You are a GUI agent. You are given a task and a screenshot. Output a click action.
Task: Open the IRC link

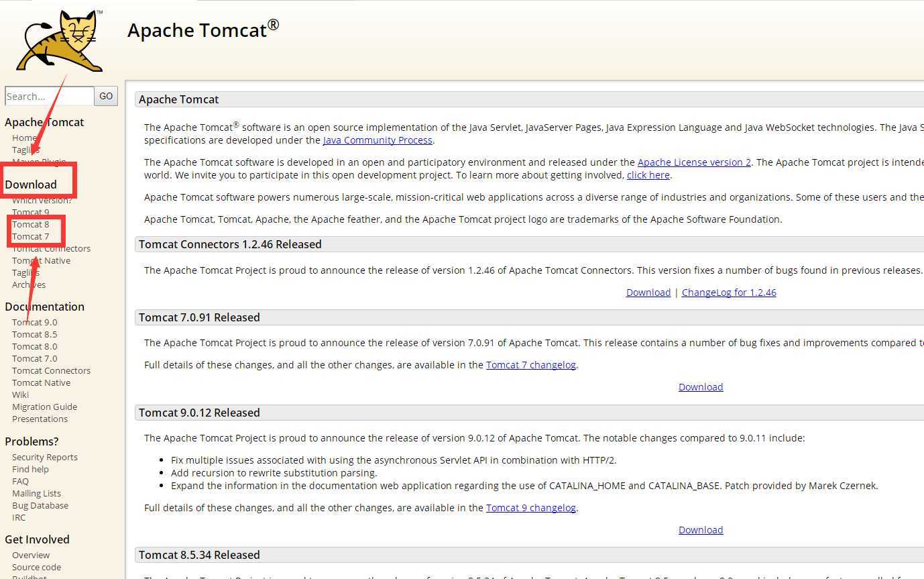tap(19, 517)
